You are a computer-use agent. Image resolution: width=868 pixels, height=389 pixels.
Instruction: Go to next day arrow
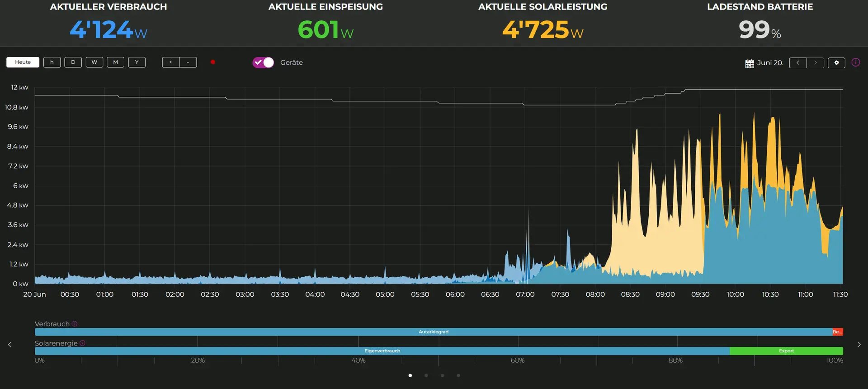[816, 63]
